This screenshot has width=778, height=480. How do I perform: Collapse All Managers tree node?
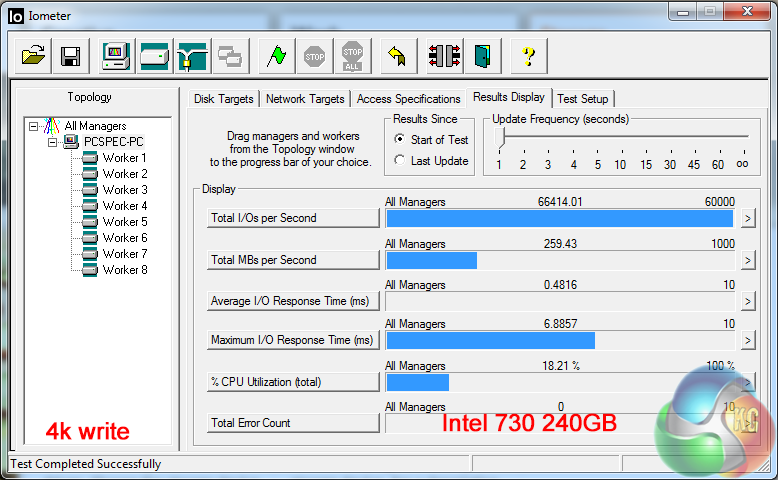tap(33, 126)
